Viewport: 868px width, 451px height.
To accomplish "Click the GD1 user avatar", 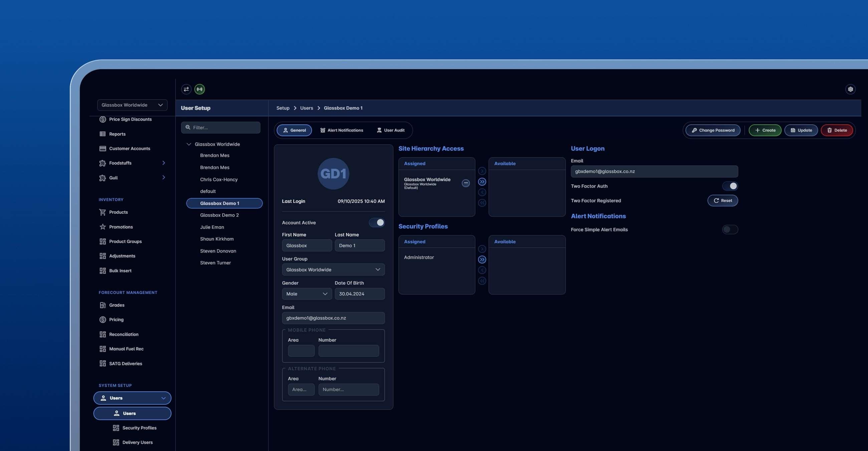I will coord(333,174).
